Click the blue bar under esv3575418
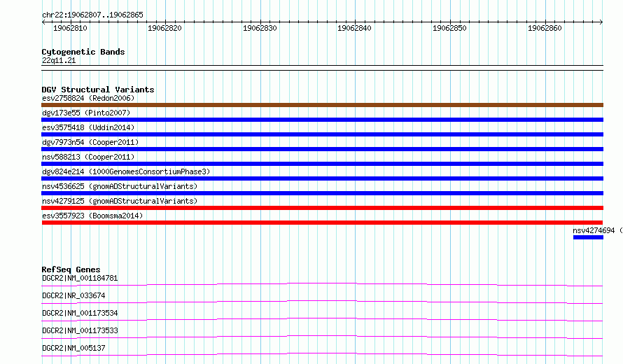 pos(322,134)
